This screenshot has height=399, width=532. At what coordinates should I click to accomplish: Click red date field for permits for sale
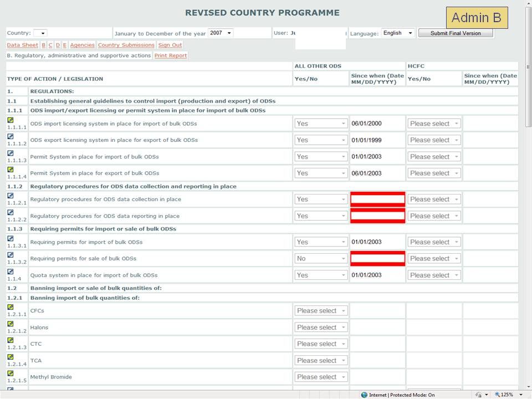(x=377, y=259)
